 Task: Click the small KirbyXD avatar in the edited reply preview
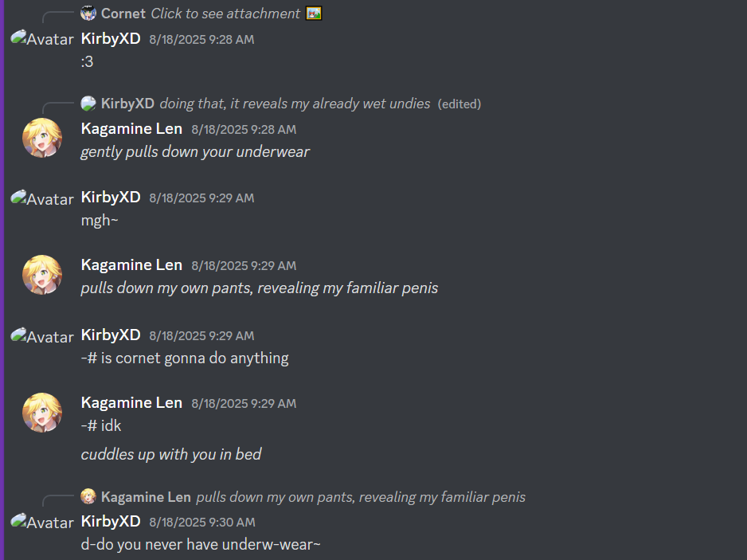[x=88, y=104]
